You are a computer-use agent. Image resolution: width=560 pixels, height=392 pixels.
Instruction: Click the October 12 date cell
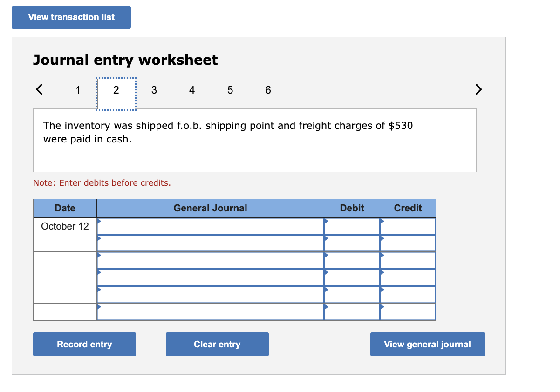click(64, 226)
